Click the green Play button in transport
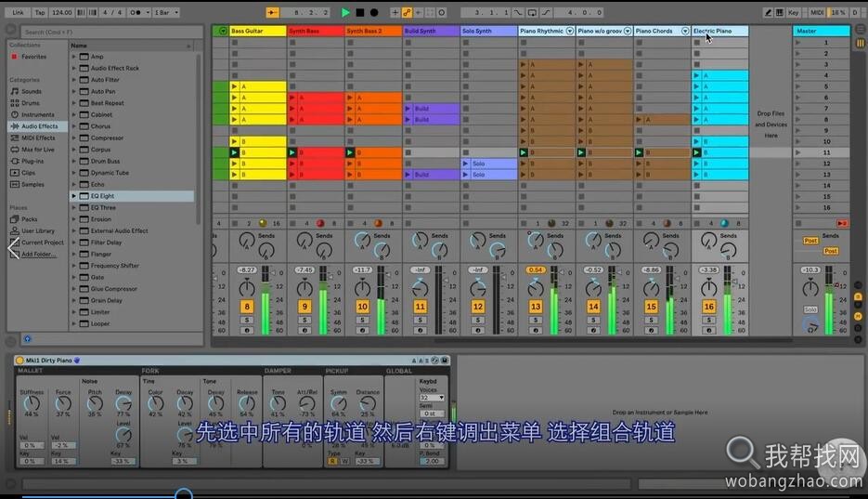The height and width of the screenshot is (499, 868). [345, 12]
